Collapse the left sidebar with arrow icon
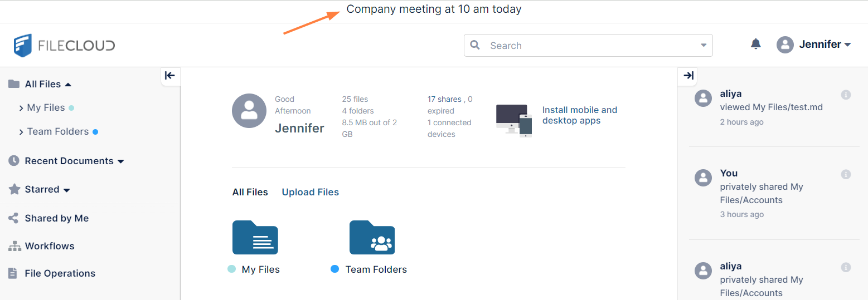This screenshot has width=868, height=300. pos(170,76)
